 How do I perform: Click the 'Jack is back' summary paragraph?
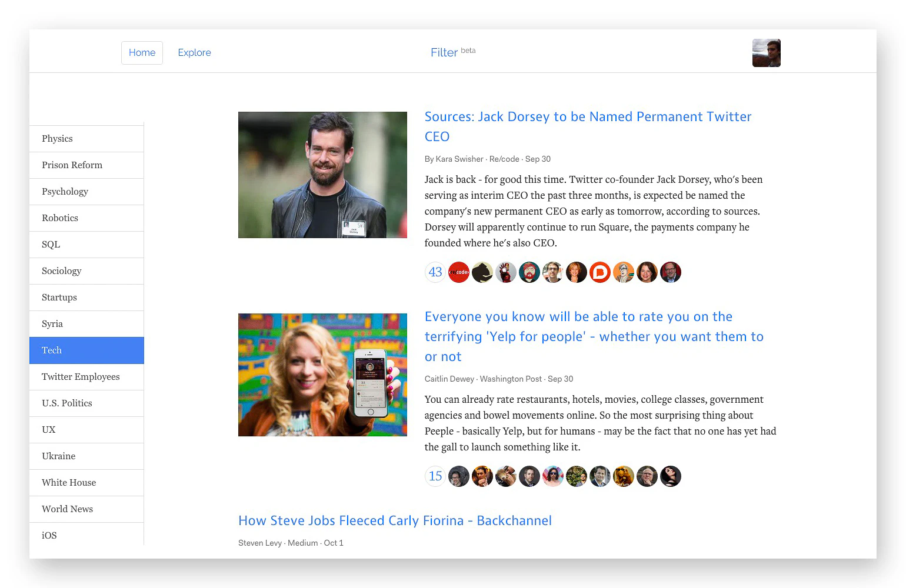pos(594,211)
